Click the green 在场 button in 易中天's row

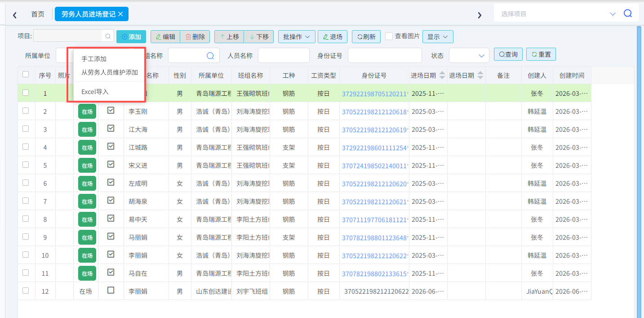coord(87,219)
